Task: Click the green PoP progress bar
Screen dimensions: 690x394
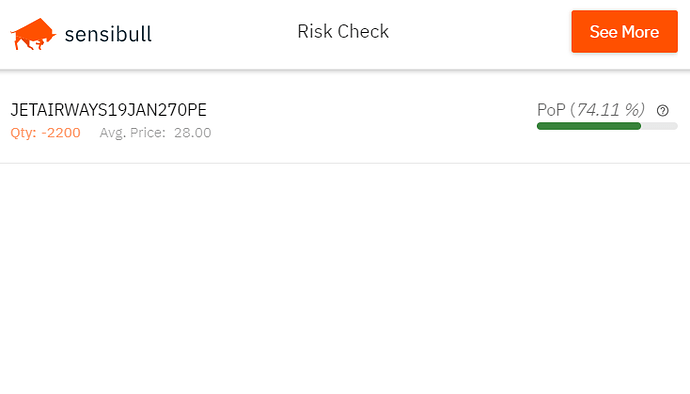Action: click(x=589, y=126)
